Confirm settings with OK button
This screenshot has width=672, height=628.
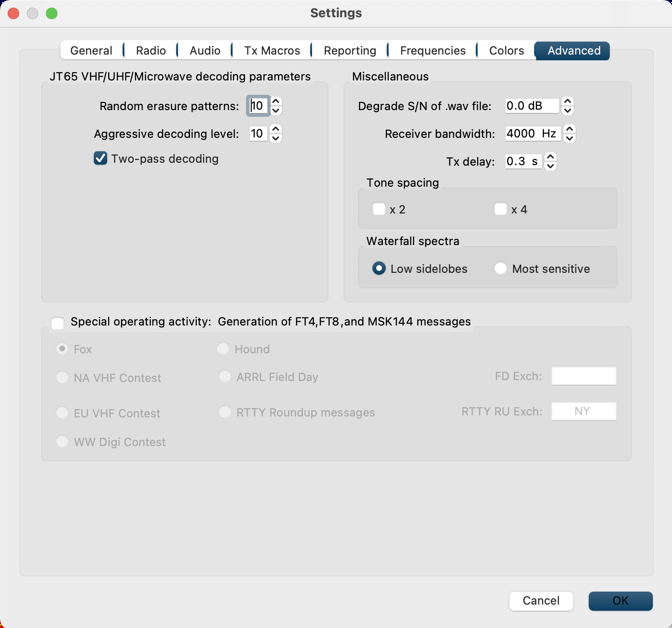(621, 601)
